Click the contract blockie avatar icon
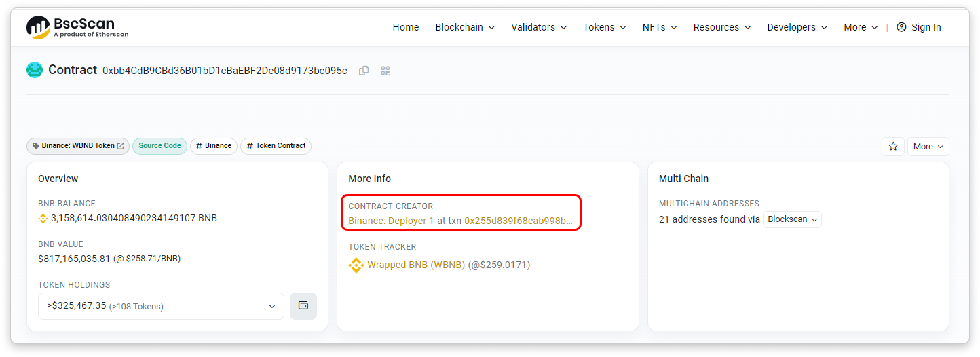Screen dimensions: 980x357 tap(35, 70)
